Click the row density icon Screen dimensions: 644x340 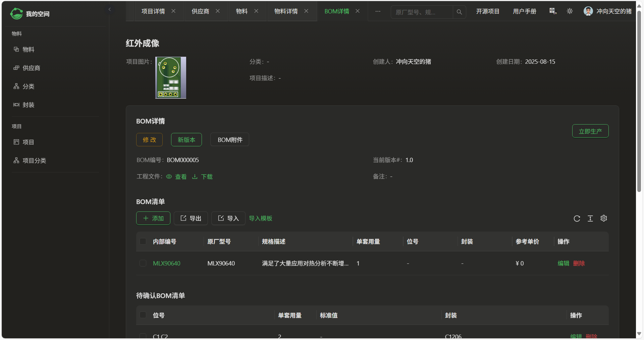pos(590,218)
